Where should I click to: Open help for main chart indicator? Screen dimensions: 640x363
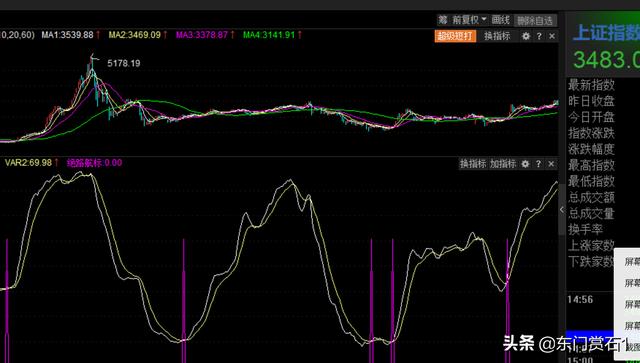[539, 36]
